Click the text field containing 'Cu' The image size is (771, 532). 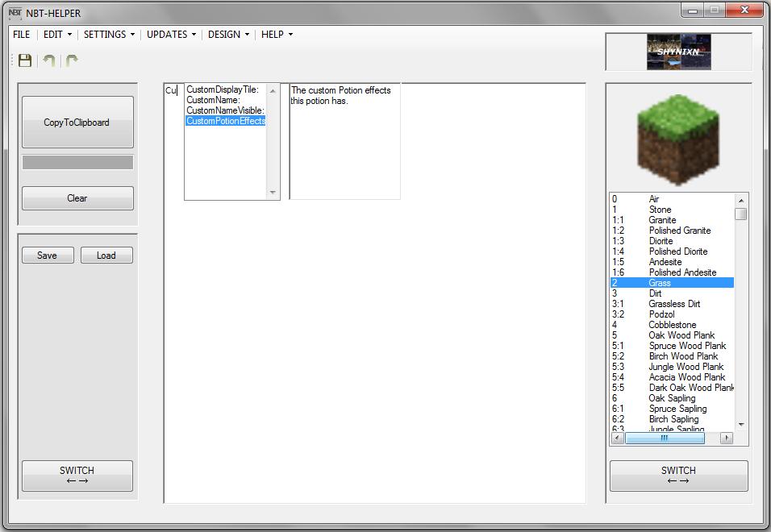pos(172,90)
